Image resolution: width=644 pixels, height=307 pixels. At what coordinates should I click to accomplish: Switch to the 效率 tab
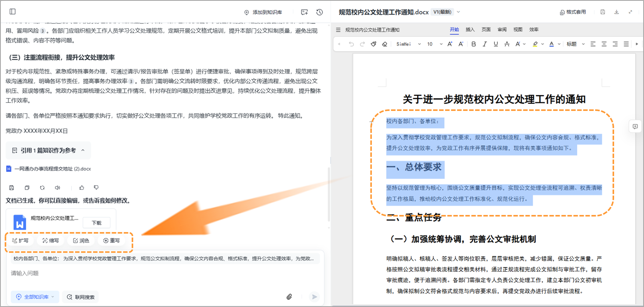534,30
